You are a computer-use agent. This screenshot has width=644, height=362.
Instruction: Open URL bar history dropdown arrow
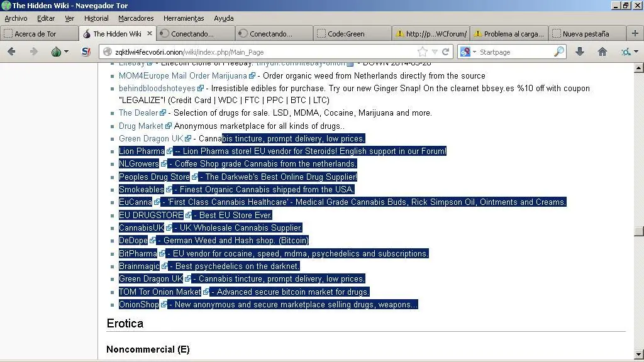coord(435,52)
